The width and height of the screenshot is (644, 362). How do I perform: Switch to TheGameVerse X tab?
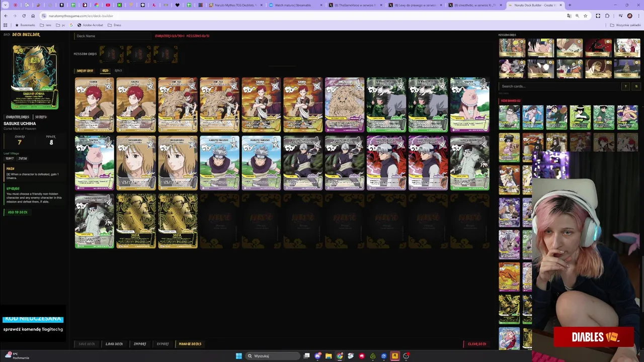point(356,5)
